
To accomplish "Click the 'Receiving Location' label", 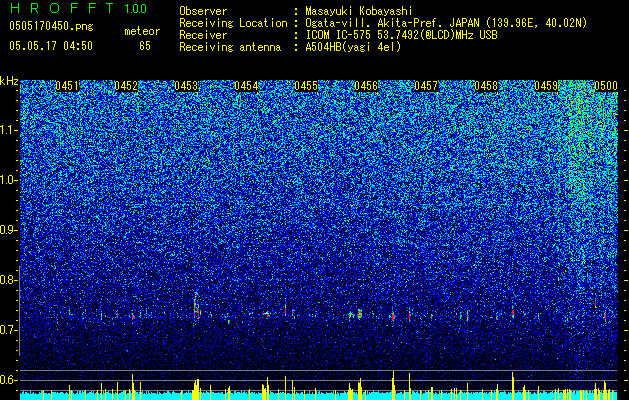I will (x=233, y=23).
